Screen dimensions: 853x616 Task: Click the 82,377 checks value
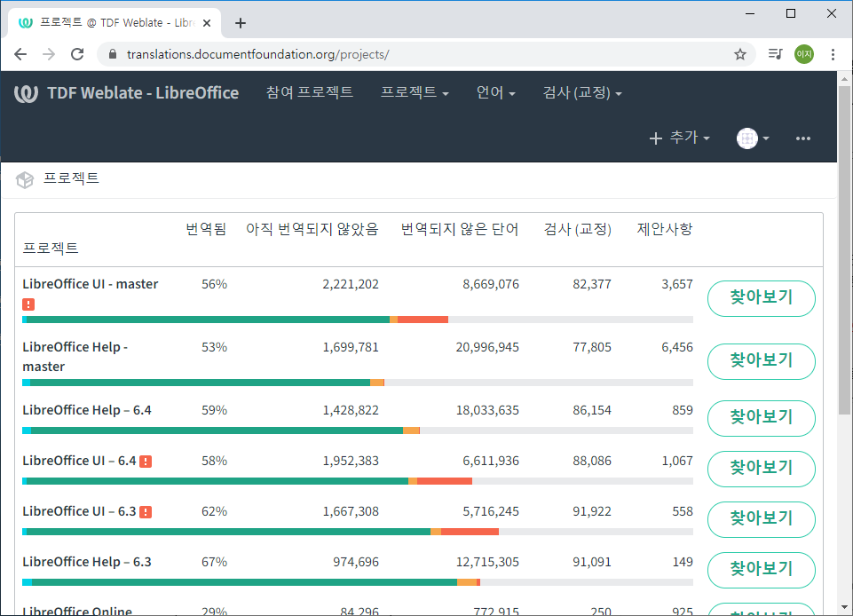click(592, 284)
